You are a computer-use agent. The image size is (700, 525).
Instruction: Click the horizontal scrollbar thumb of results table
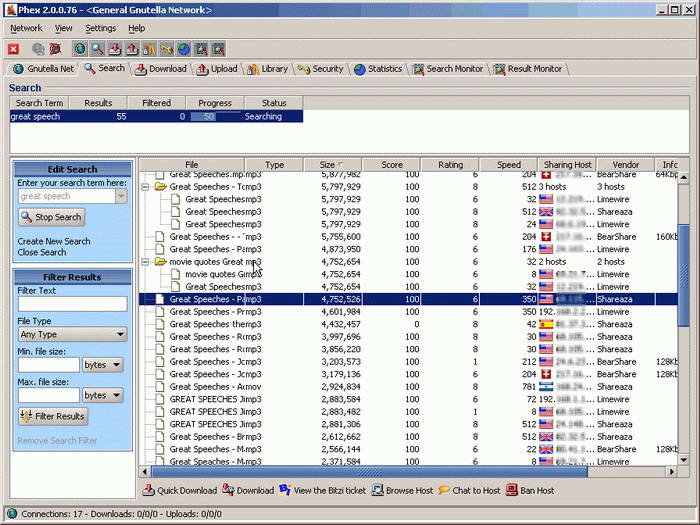pos(369,471)
